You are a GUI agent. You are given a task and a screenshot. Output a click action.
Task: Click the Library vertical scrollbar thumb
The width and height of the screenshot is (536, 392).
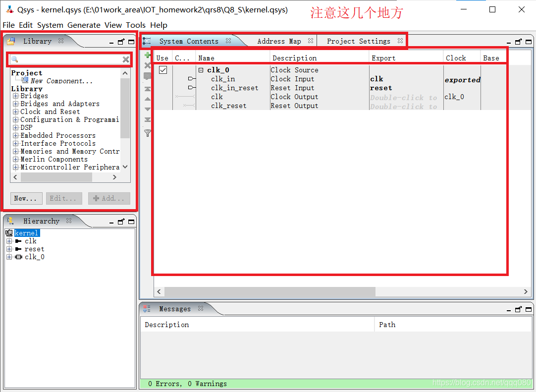point(125,108)
